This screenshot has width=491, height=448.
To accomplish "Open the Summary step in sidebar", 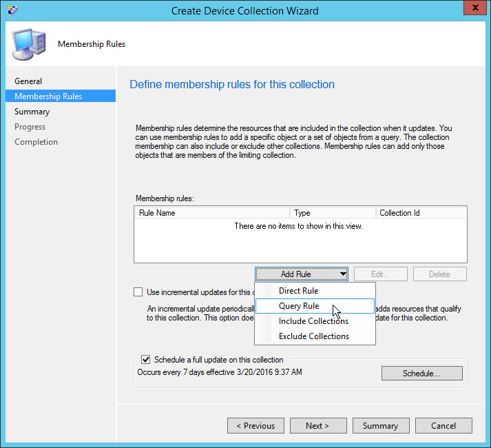I will pyautogui.click(x=32, y=112).
